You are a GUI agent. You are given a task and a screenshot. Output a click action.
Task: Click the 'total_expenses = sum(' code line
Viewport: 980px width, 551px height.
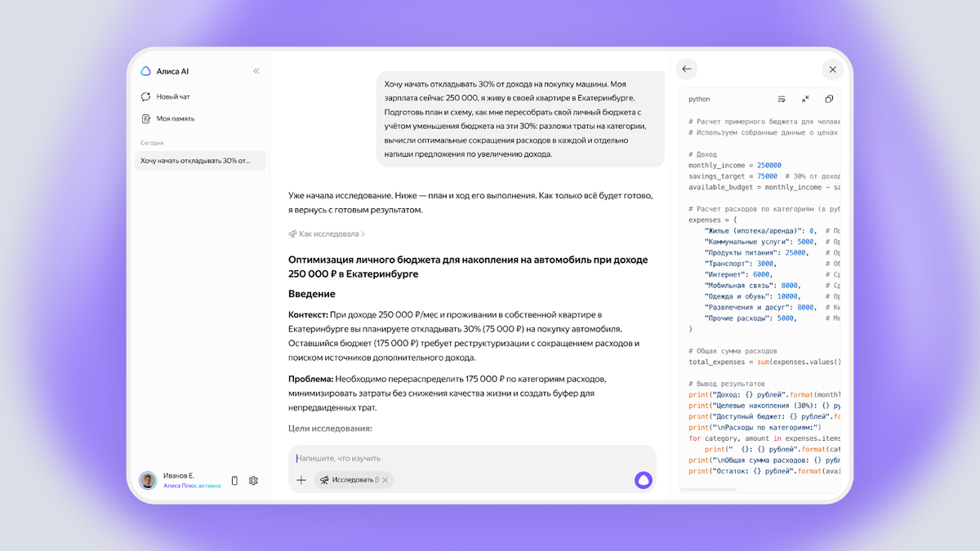[764, 362]
